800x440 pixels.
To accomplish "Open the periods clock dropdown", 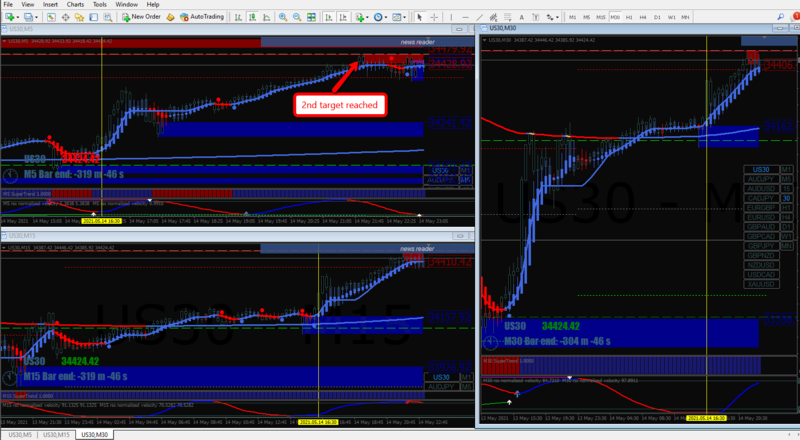I will click(380, 17).
